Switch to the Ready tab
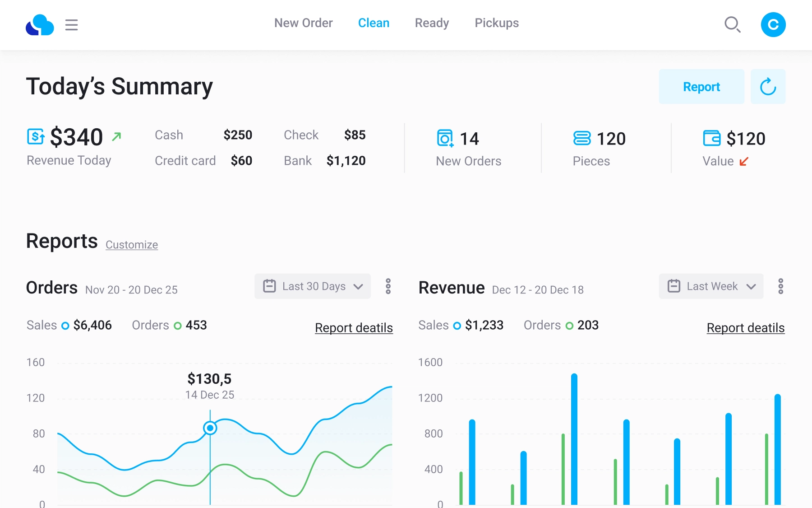Viewport: 812px width, 508px height. tap(432, 23)
